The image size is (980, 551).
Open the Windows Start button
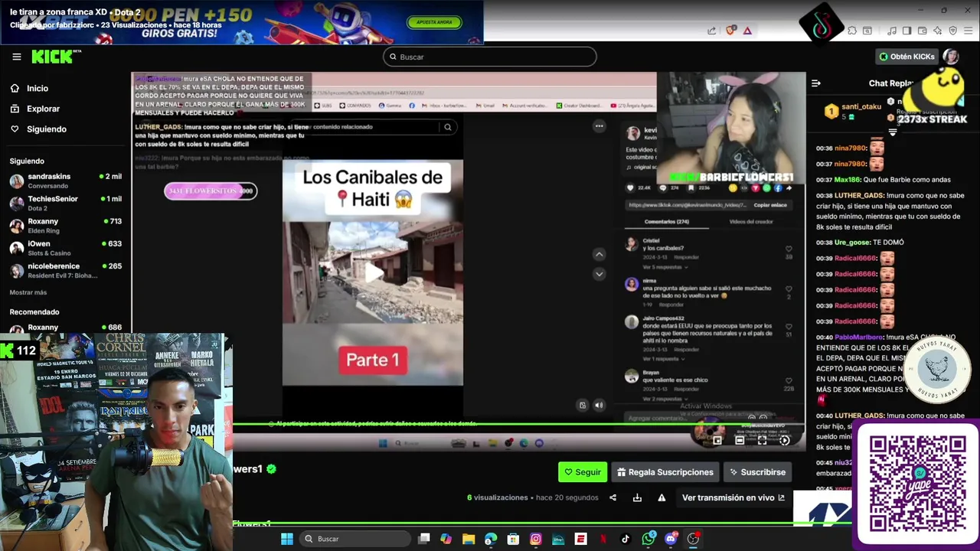pyautogui.click(x=286, y=539)
